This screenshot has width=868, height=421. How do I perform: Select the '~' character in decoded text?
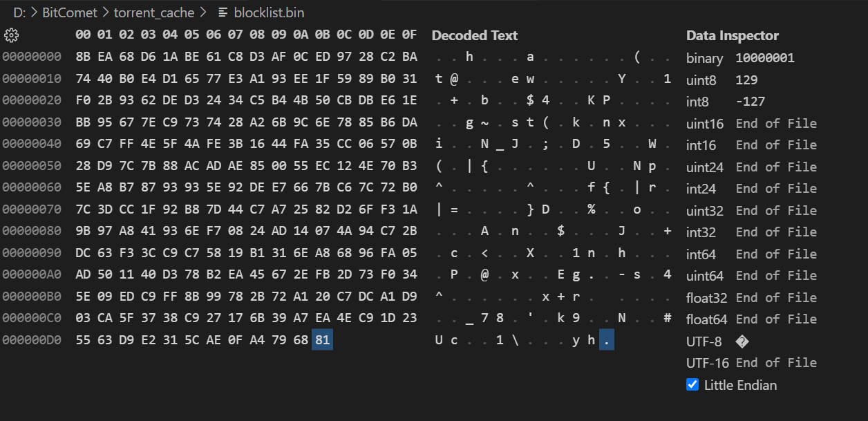click(x=485, y=123)
